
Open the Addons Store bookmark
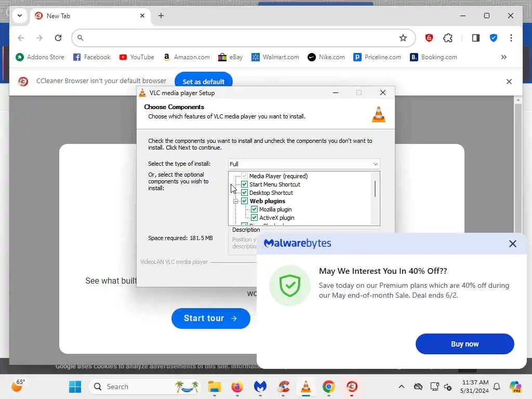coord(40,57)
